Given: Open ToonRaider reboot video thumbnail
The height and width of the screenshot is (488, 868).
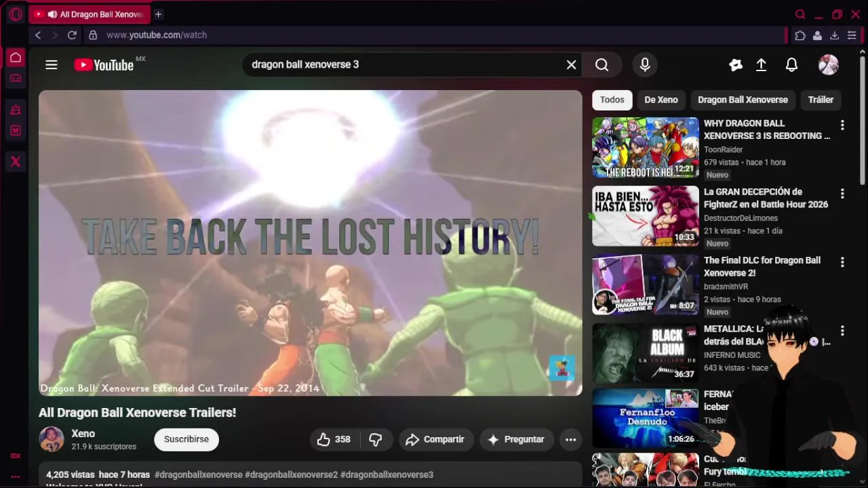Looking at the screenshot, I should tap(646, 148).
